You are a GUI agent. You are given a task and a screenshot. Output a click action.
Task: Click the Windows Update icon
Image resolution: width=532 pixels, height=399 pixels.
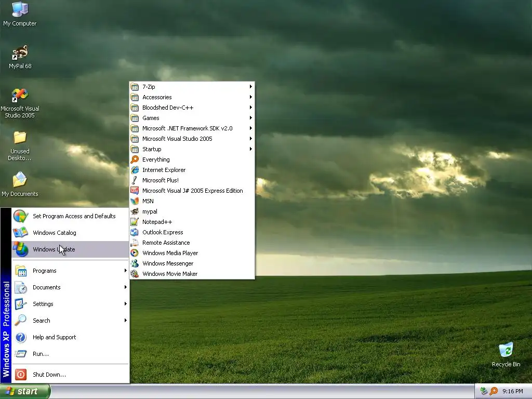tap(20, 249)
